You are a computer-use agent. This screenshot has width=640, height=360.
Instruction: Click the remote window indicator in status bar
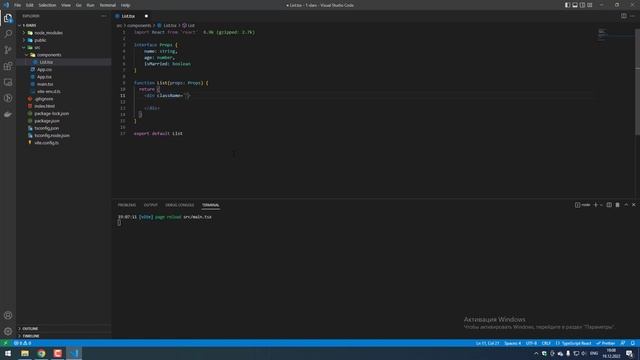click(5, 343)
